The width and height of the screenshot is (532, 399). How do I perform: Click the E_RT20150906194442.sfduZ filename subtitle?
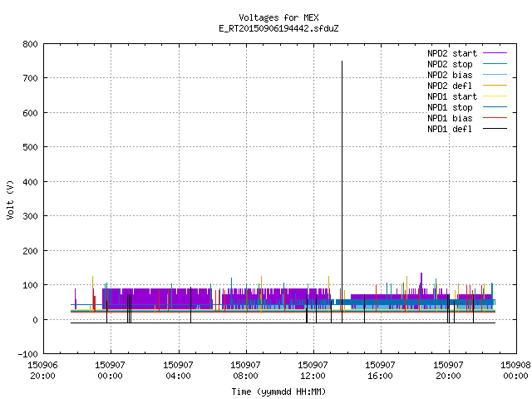[x=278, y=28]
